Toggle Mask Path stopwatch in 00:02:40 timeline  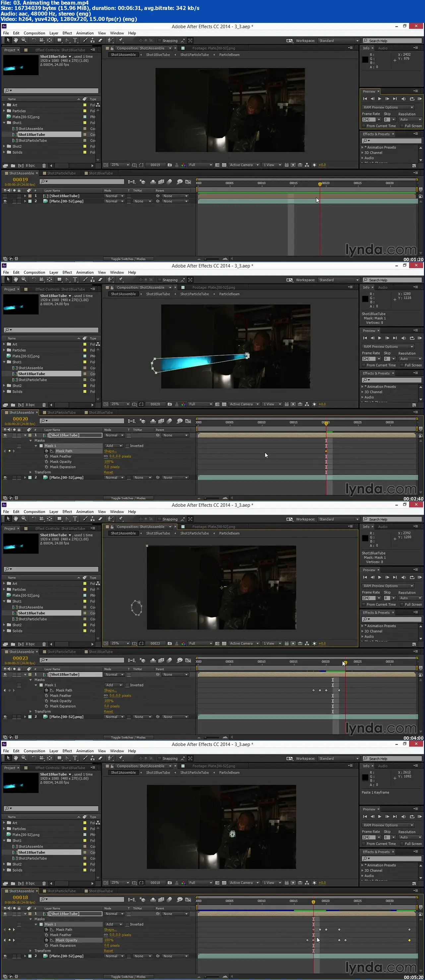(46, 451)
